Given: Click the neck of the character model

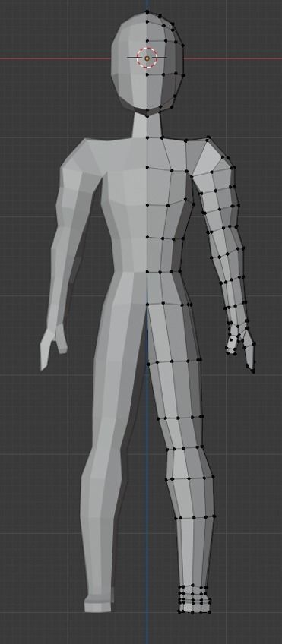Looking at the screenshot, I should (x=147, y=125).
